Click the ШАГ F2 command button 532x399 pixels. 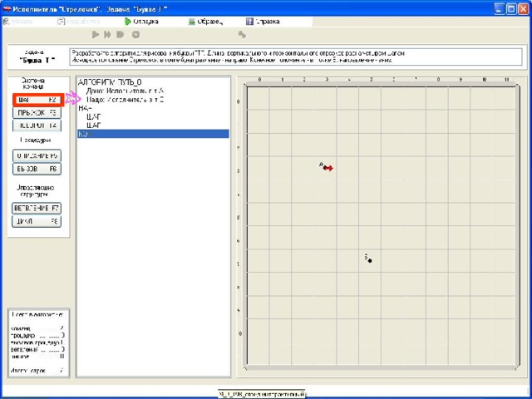coord(37,100)
